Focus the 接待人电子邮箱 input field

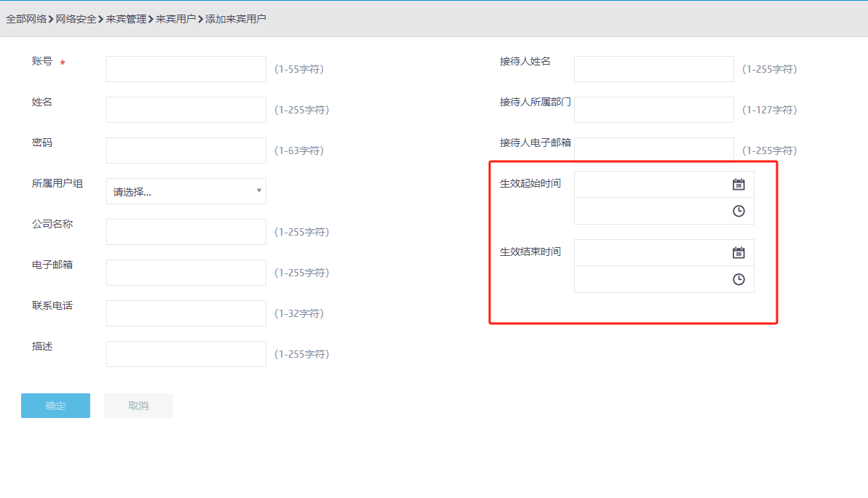point(654,150)
